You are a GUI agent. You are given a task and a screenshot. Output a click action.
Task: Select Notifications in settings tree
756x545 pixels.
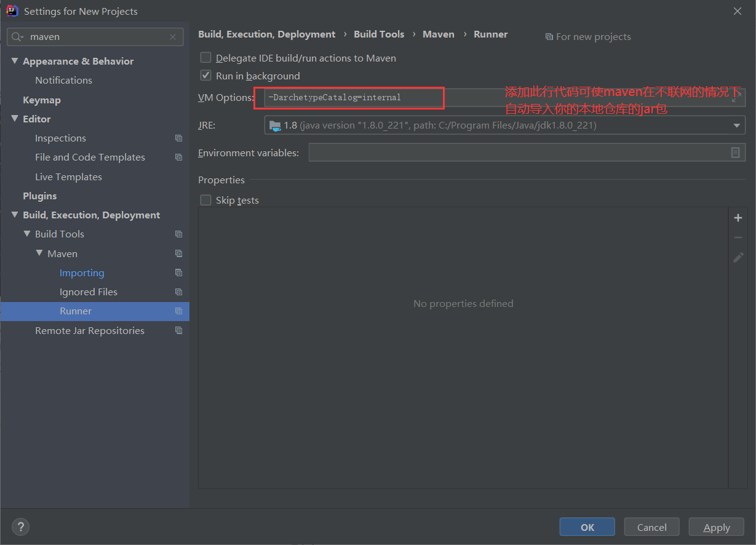[x=63, y=81]
